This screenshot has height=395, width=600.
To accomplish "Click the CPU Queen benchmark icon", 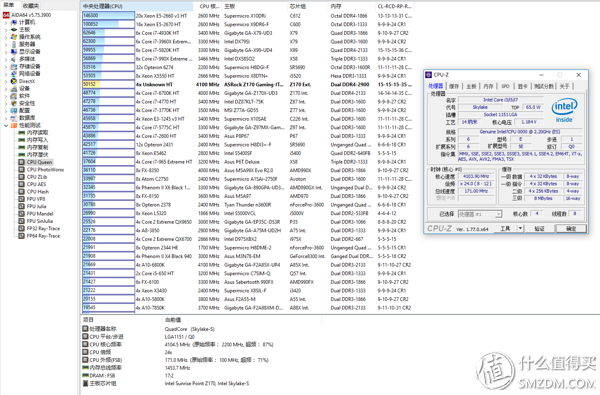I will (22, 162).
